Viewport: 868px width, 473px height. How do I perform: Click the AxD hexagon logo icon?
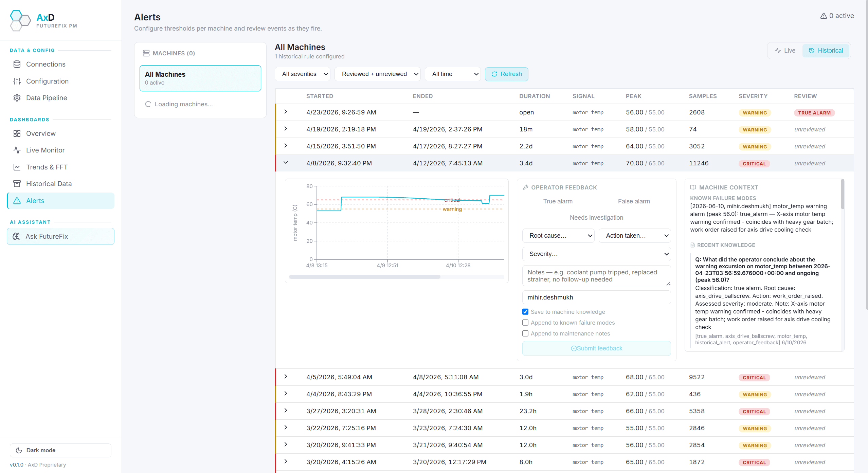point(20,20)
